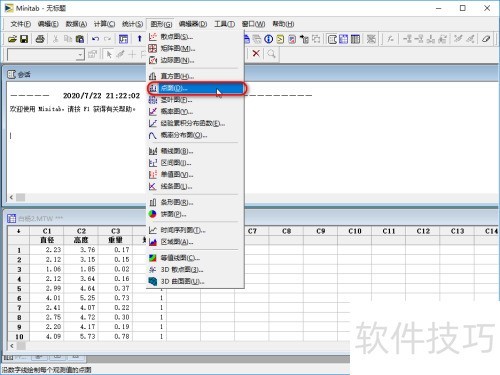
Task: Select column header C10
Action: pyautogui.click(x=355, y=231)
